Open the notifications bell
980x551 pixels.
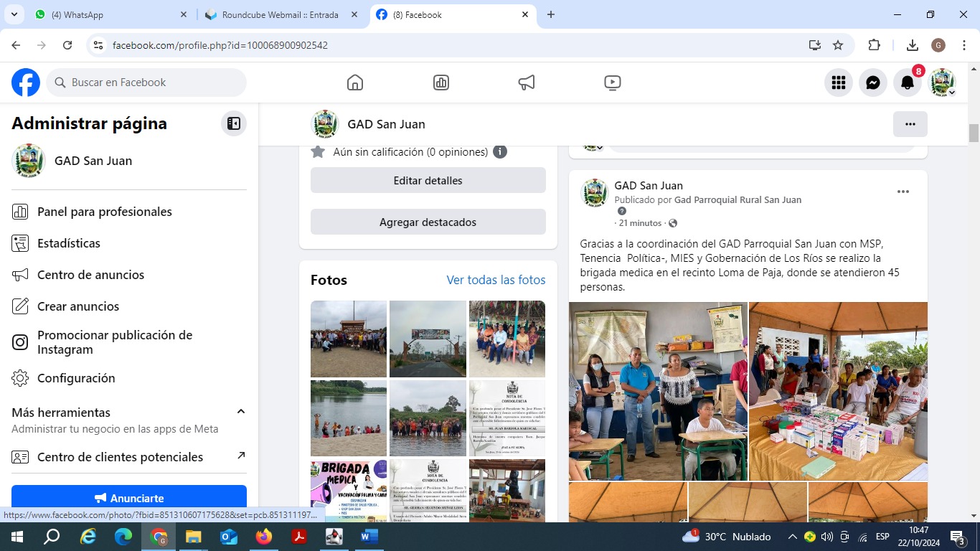click(x=908, y=83)
